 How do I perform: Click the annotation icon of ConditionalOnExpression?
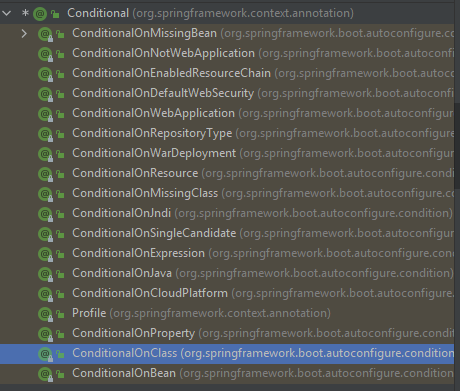pos(45,254)
